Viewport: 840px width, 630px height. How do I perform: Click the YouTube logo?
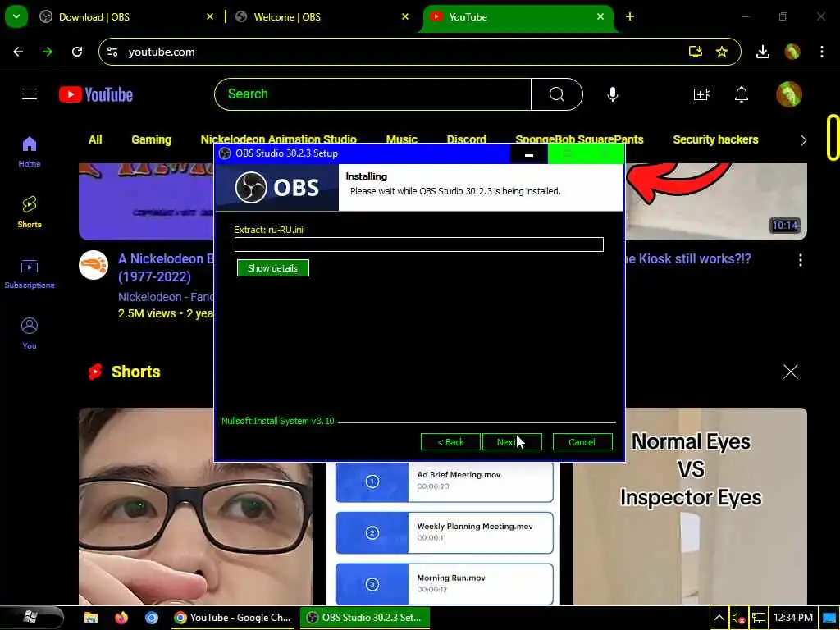(x=96, y=94)
